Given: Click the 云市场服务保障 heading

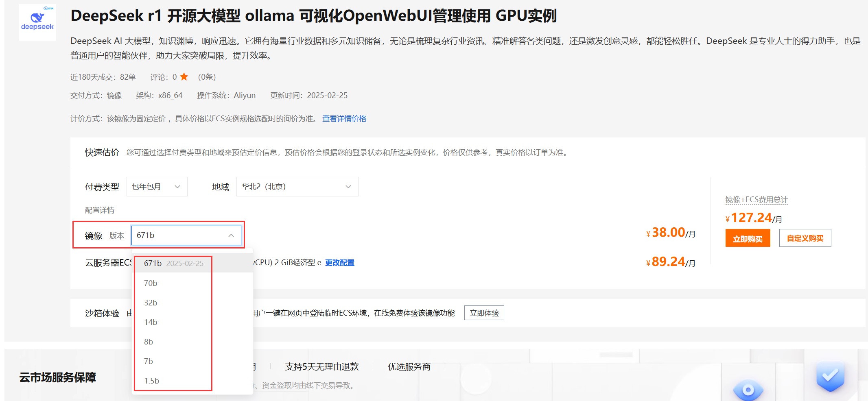Looking at the screenshot, I should [57, 377].
